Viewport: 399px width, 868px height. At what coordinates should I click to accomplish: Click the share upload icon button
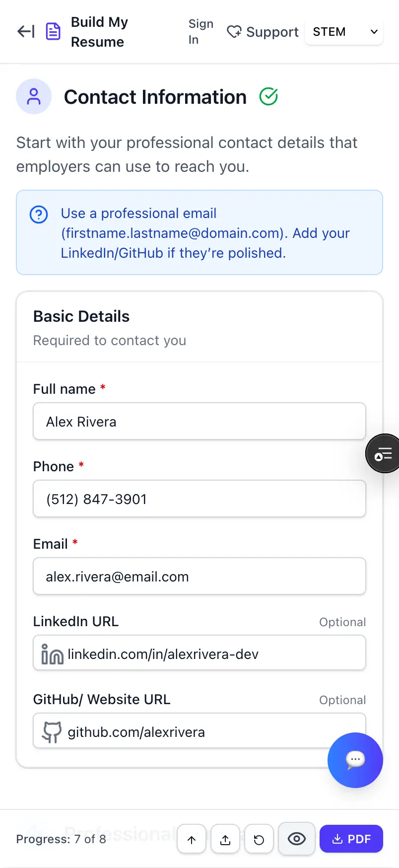click(225, 839)
